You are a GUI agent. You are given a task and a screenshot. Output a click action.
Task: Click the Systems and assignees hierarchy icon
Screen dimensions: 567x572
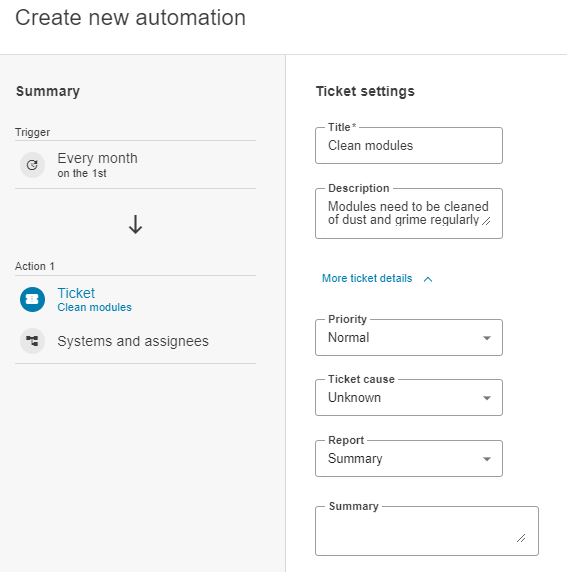32,341
